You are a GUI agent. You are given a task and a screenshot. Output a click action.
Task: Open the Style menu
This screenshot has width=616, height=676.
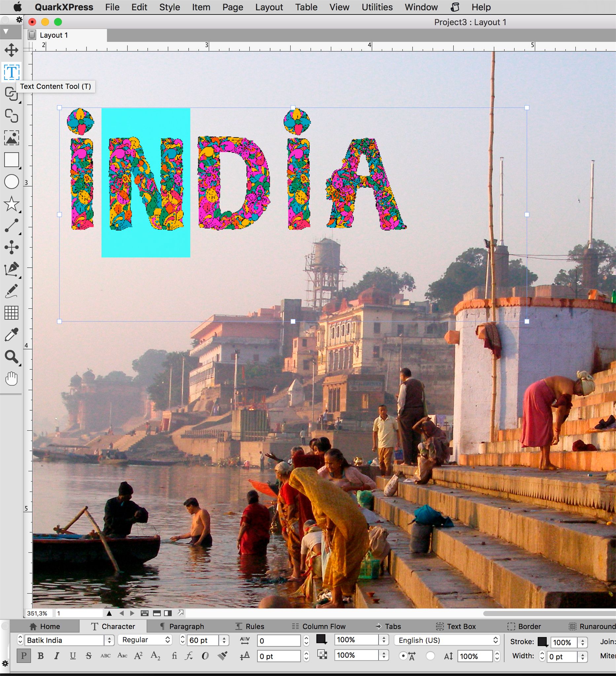[169, 7]
